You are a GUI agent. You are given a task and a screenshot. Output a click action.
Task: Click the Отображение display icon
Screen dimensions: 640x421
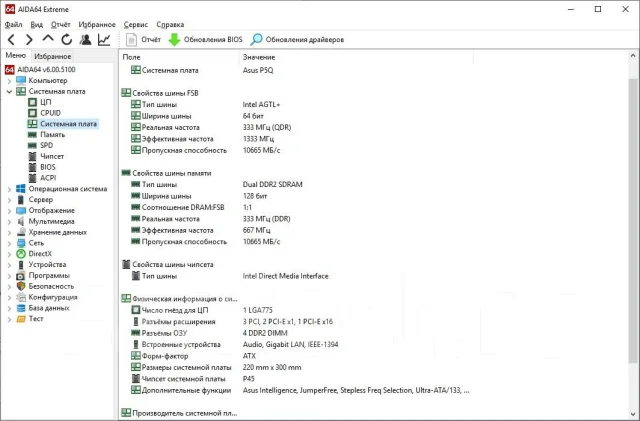pos(21,210)
